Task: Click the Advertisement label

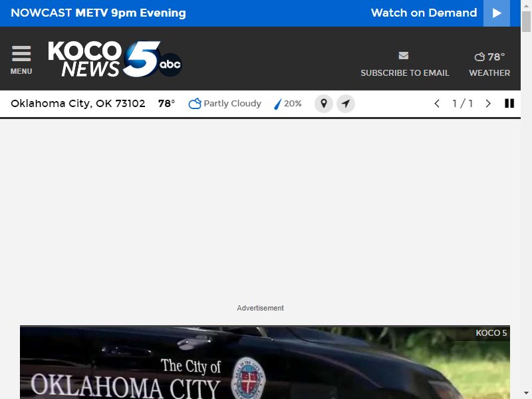Action: [260, 308]
